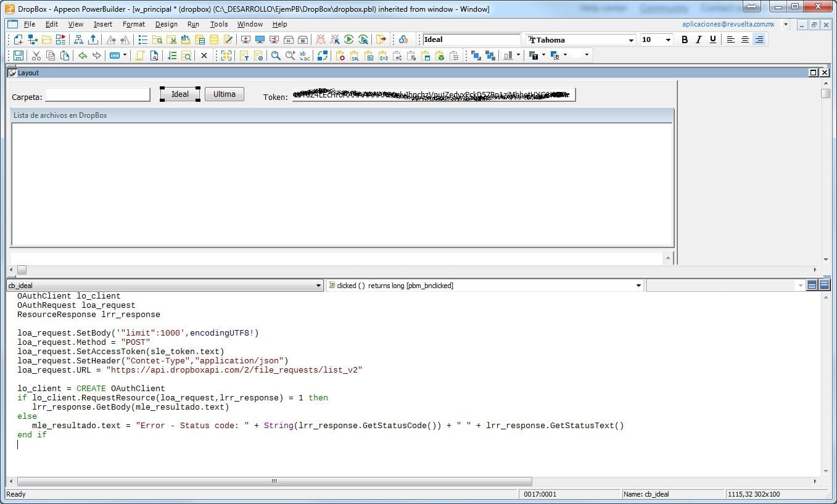The width and height of the screenshot is (837, 504).
Task: Click the Ideal button in layout
Action: [x=180, y=94]
